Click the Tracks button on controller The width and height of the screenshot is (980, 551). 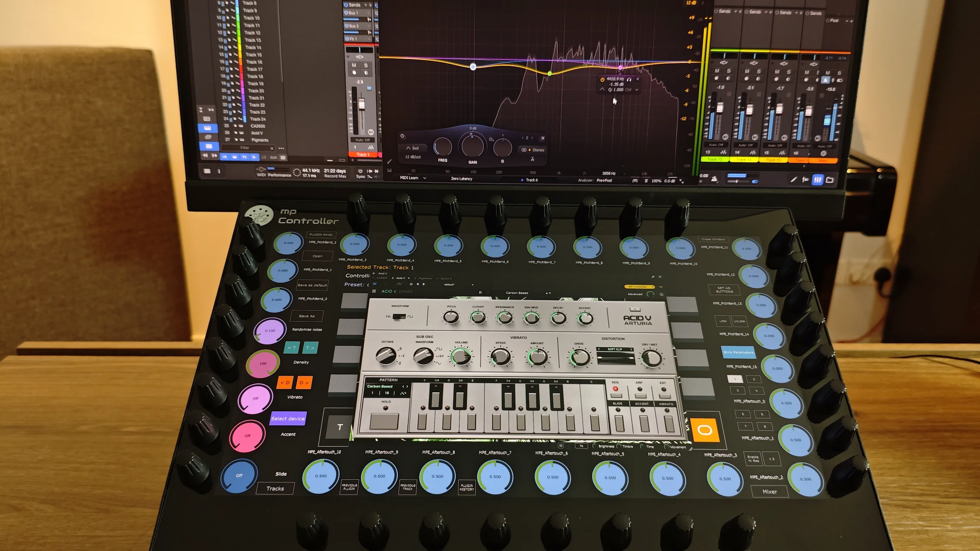[x=275, y=488]
